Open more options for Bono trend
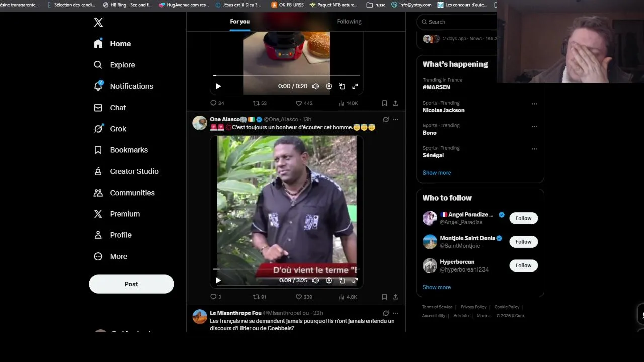644x362 pixels. (534, 126)
